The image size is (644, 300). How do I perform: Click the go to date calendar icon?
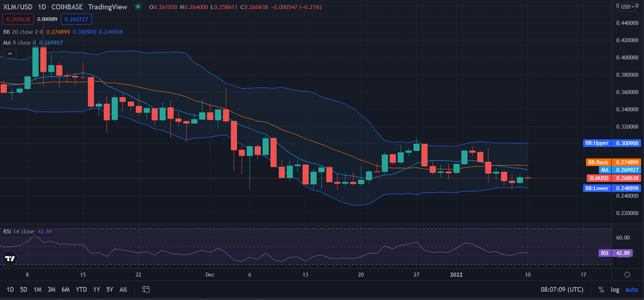(146, 290)
